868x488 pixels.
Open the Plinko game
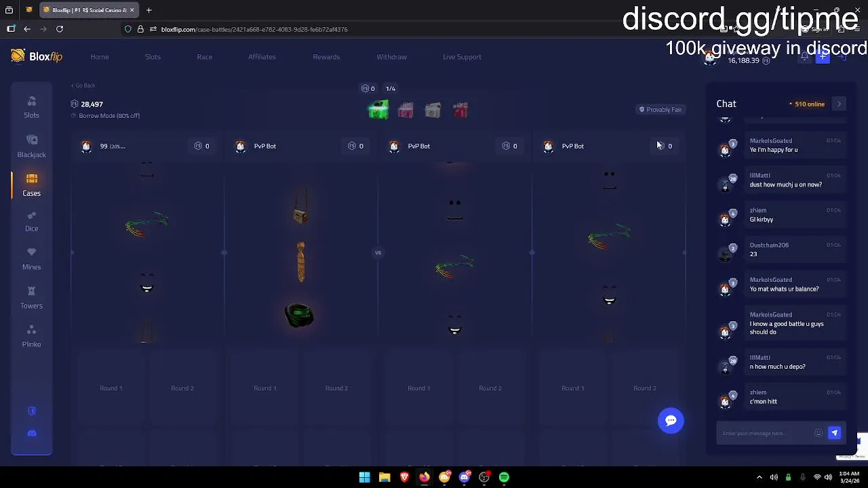click(31, 337)
